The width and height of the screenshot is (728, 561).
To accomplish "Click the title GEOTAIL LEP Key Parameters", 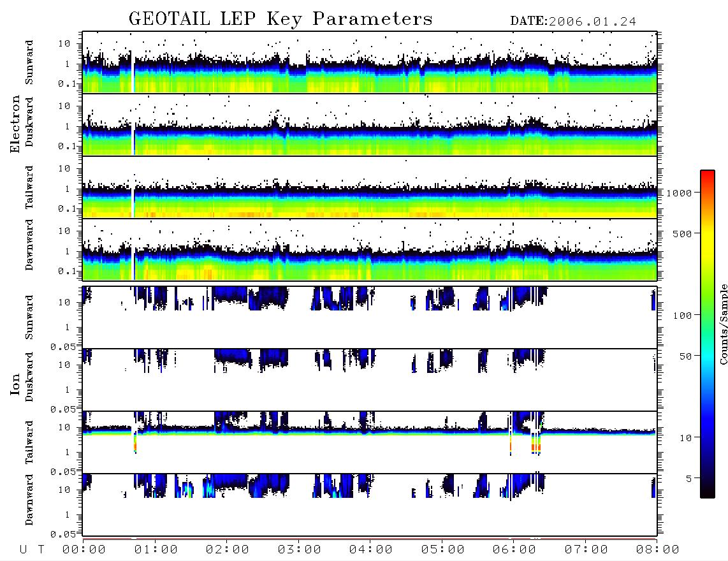I will point(280,19).
